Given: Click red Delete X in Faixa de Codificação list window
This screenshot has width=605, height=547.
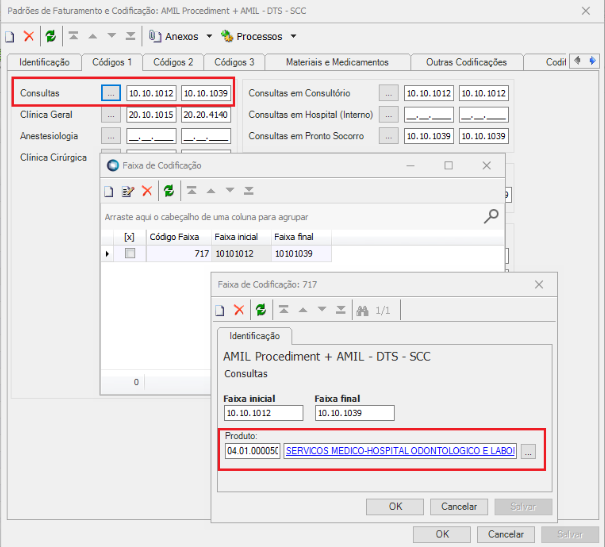Looking at the screenshot, I should pos(147,191).
